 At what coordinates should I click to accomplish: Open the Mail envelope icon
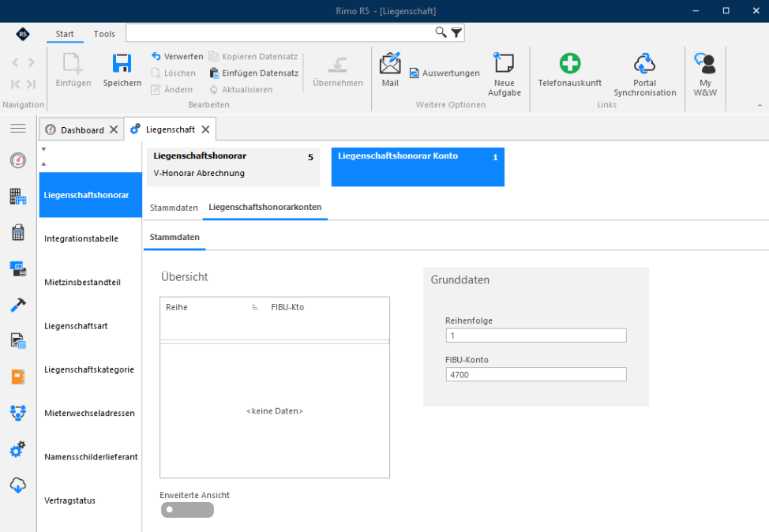390,63
